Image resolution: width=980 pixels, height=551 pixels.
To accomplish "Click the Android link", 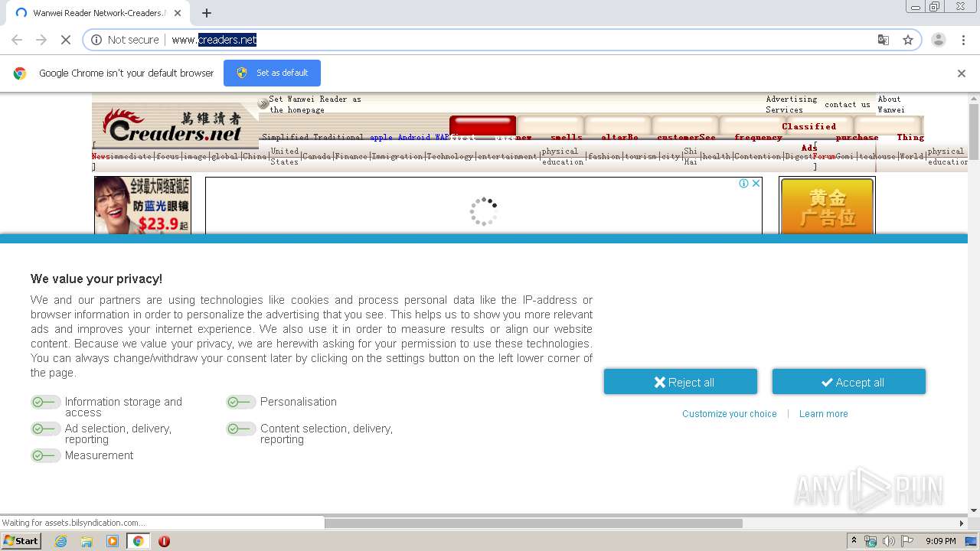I will pos(413,138).
